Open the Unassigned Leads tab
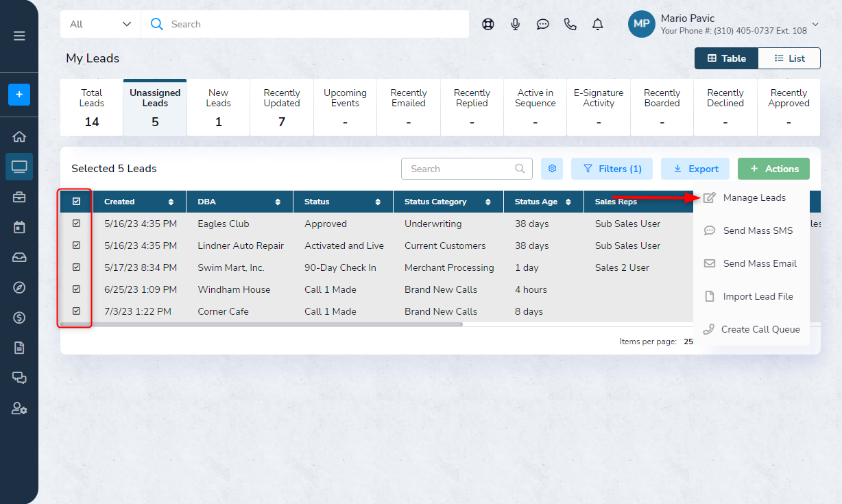 coord(155,108)
